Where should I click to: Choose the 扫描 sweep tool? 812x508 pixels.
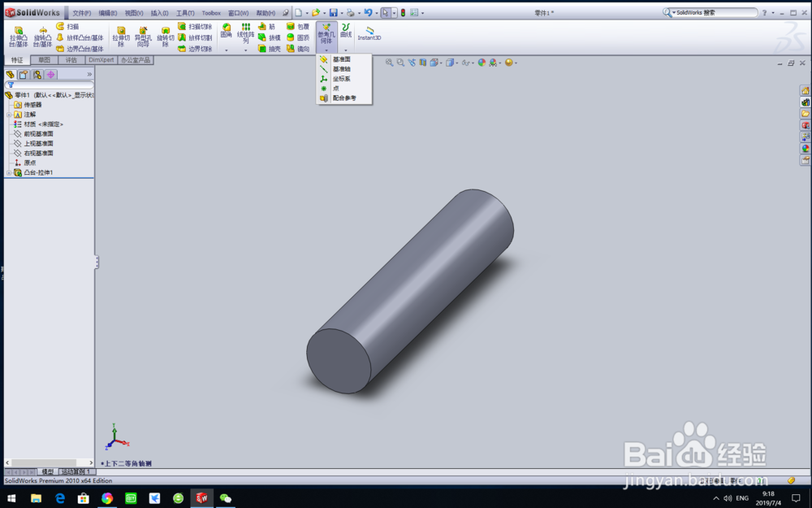click(x=67, y=26)
